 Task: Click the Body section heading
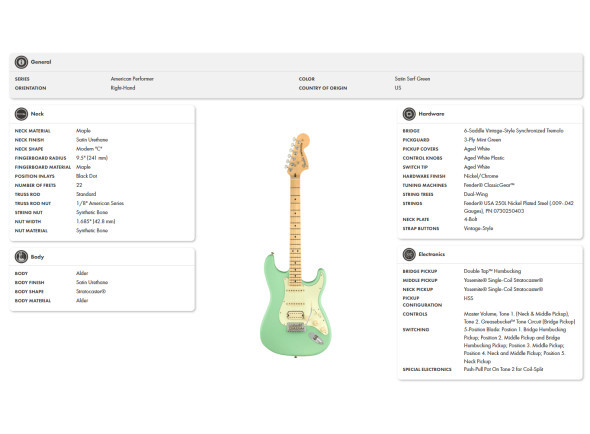click(37, 257)
